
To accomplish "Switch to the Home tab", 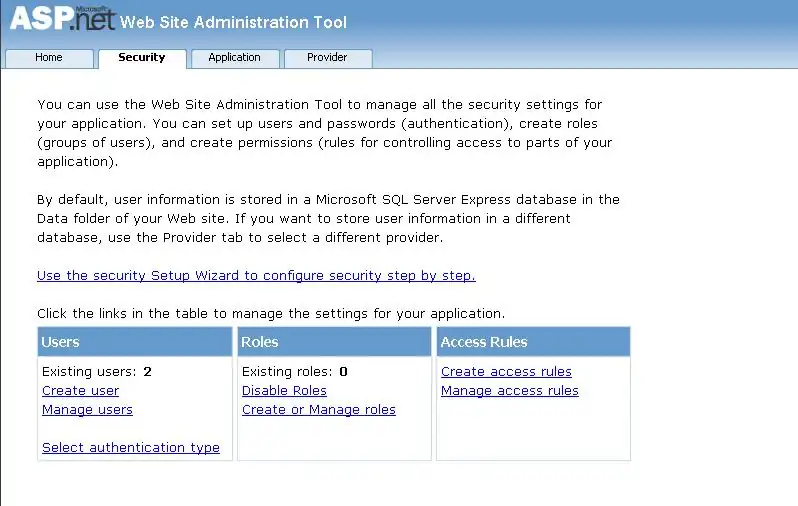I will [x=49, y=58].
